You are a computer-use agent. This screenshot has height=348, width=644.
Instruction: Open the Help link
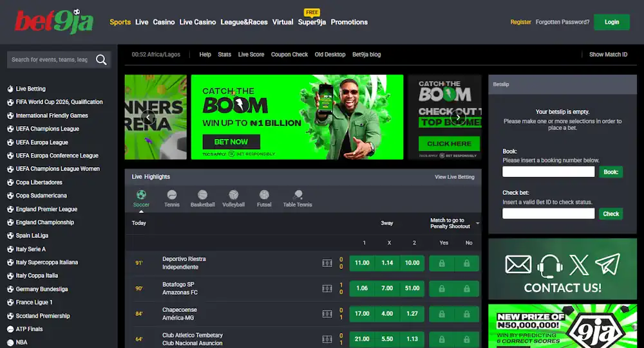coord(205,55)
